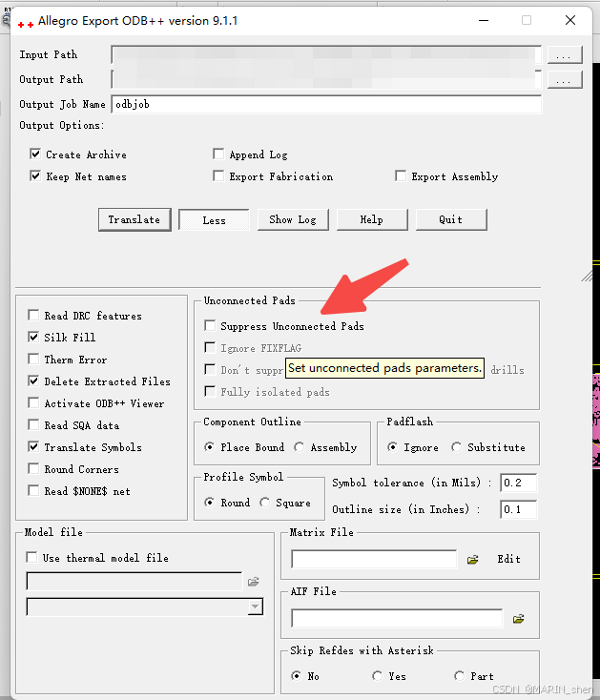Image resolution: width=600 pixels, height=700 pixels.
Task: Select No for Skip Refdes with Asterisk
Action: pos(296,676)
